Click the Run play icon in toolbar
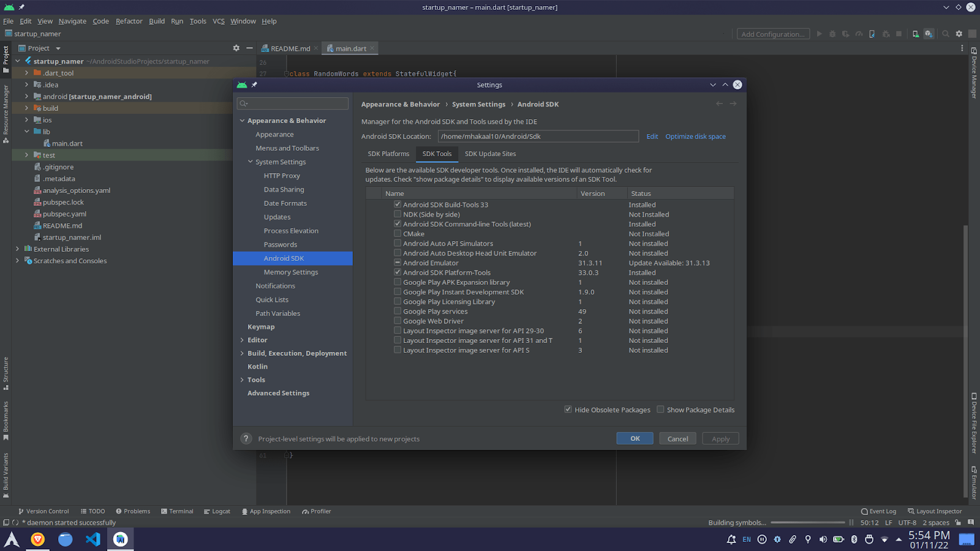The height and width of the screenshot is (551, 980). (x=819, y=34)
